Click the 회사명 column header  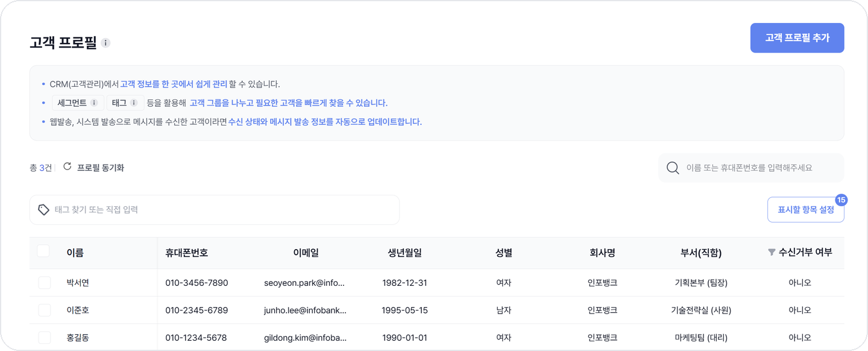coord(603,253)
